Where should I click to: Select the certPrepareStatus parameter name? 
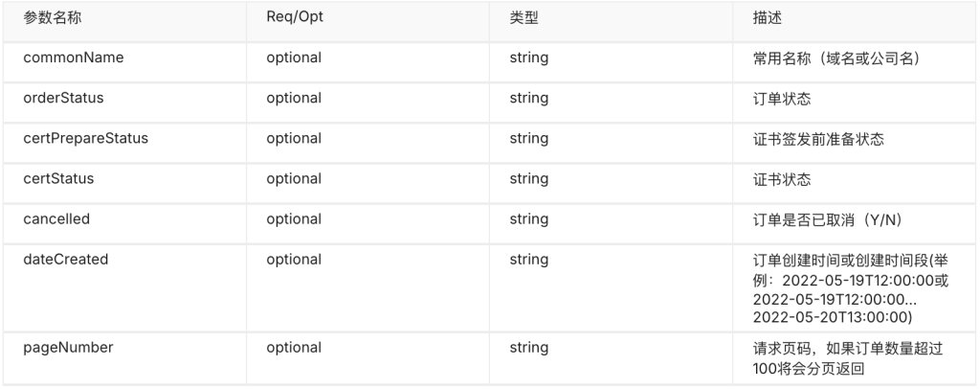tap(85, 138)
